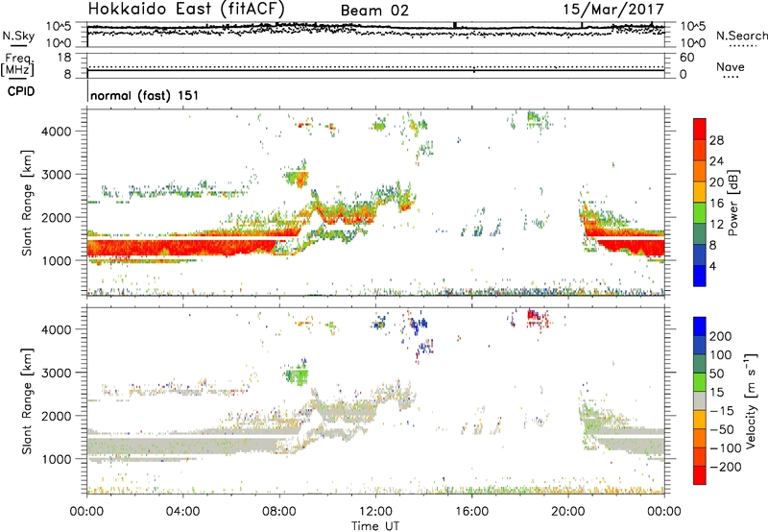This screenshot has width=768, height=532.
Task: Pick the dark blue 4–8 dB power swatch
Action: [x=700, y=255]
